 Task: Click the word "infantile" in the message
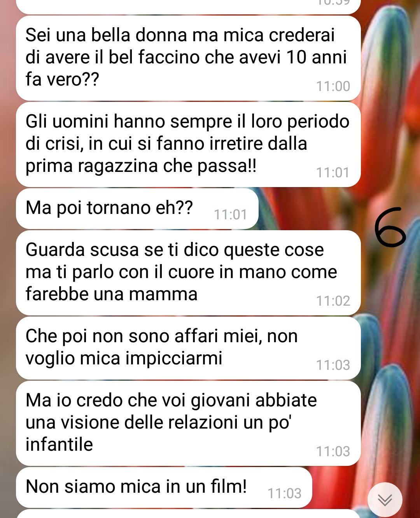59,444
